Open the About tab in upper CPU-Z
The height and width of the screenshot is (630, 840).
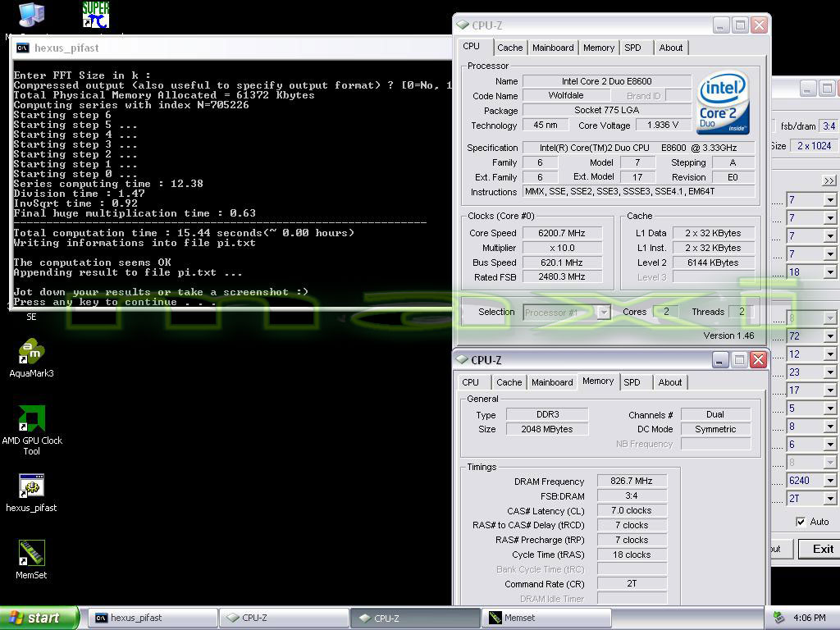pos(671,48)
